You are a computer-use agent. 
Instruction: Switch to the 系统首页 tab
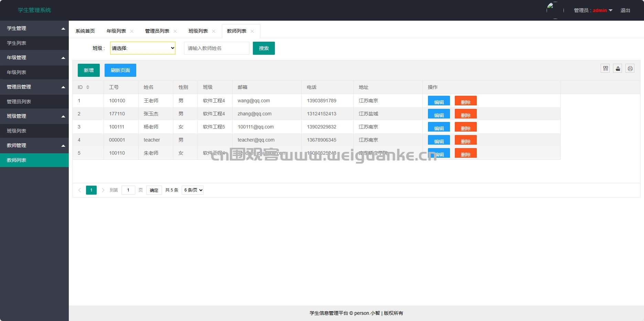click(x=85, y=31)
